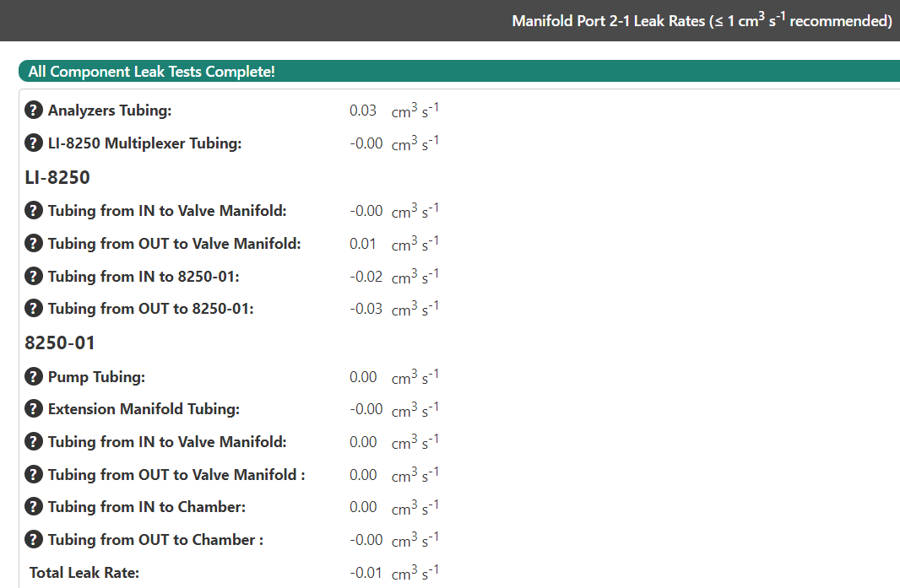Screen dimensions: 900x588
Task: Click help icon for 8250-01 Tubing from IN to Valve Manifold
Action: (x=34, y=441)
